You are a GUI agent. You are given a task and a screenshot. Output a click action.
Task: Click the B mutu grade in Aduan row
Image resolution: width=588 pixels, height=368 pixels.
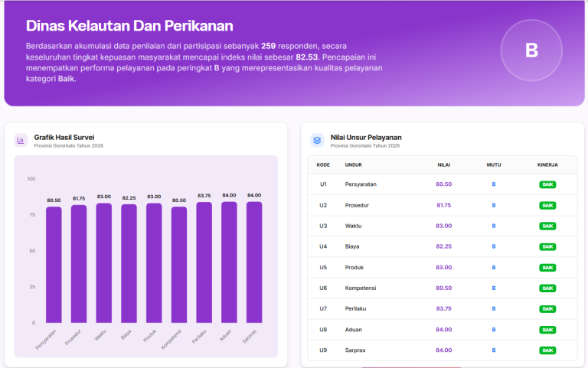coord(494,330)
